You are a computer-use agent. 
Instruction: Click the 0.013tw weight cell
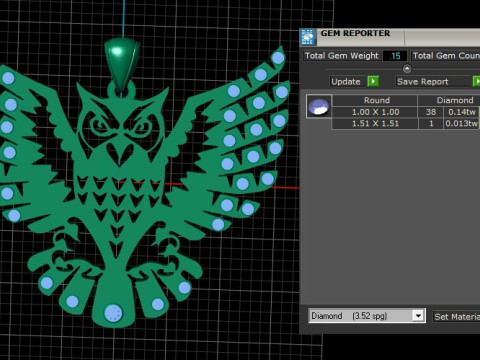[462, 124]
